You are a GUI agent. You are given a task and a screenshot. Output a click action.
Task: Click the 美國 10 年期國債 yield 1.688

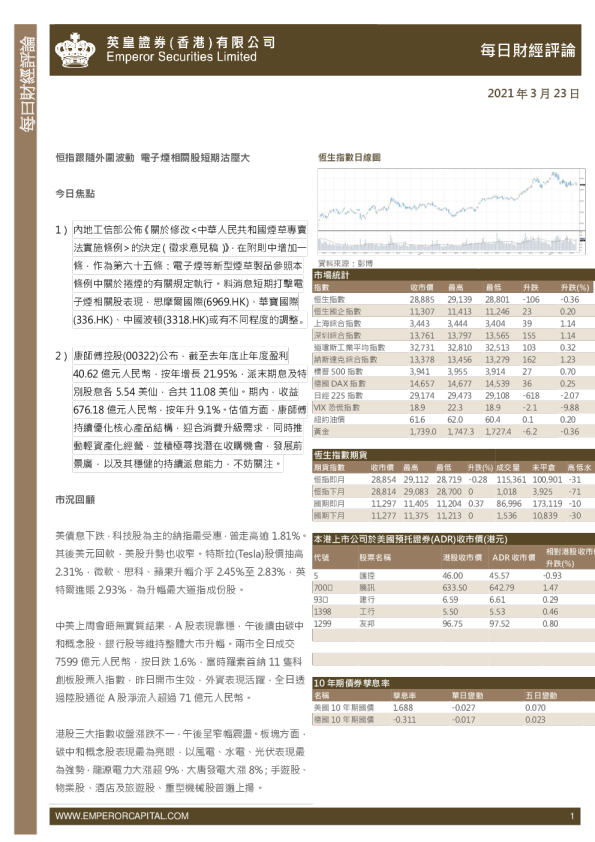click(403, 708)
